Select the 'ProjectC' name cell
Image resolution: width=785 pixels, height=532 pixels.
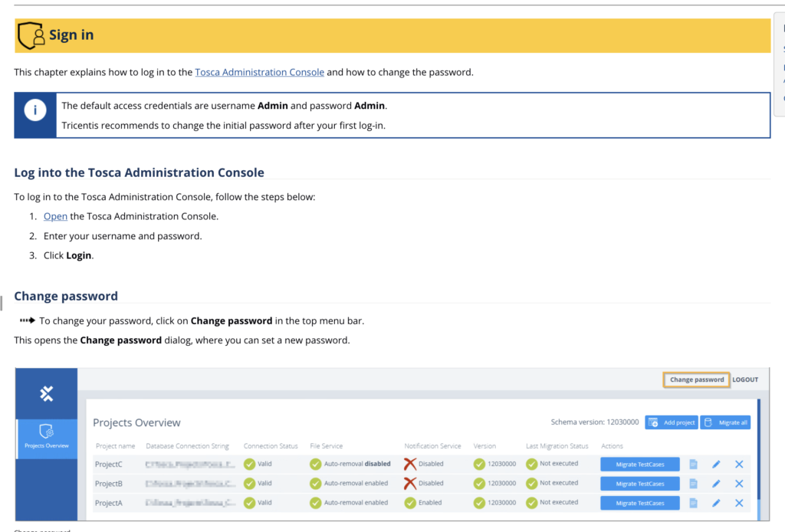click(x=109, y=465)
